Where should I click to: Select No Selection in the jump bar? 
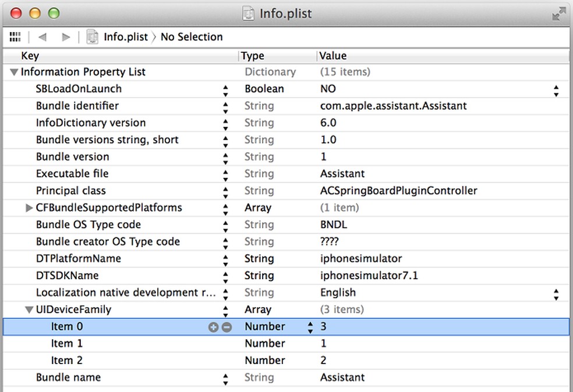pyautogui.click(x=192, y=37)
